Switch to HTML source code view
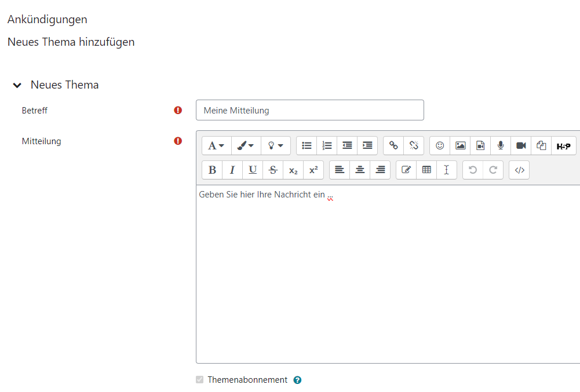This screenshot has height=392, width=580. coord(519,170)
